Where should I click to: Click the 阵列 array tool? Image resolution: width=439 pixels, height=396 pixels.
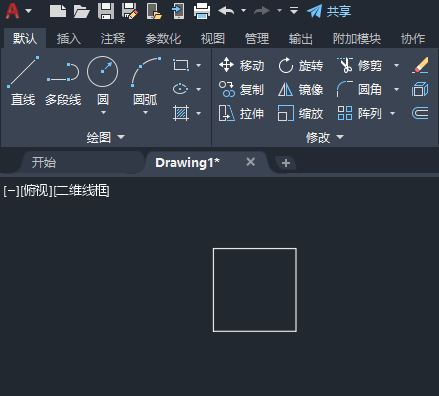click(x=360, y=114)
